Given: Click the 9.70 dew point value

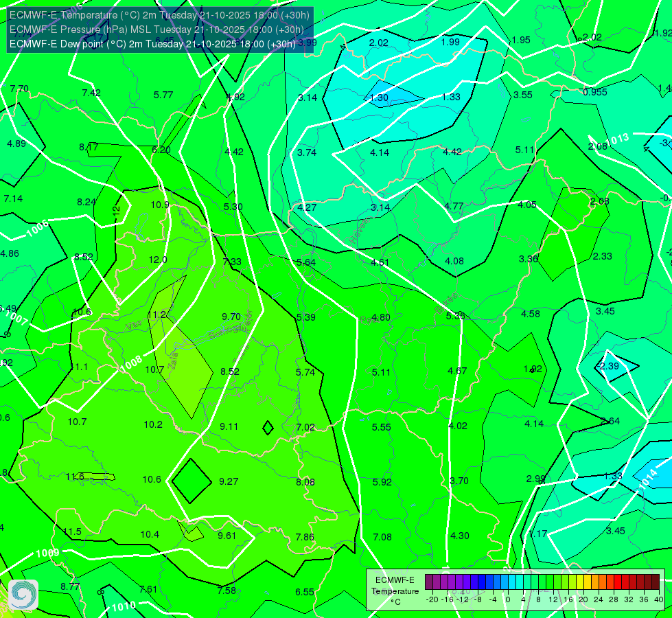Looking at the screenshot, I should tap(231, 317).
